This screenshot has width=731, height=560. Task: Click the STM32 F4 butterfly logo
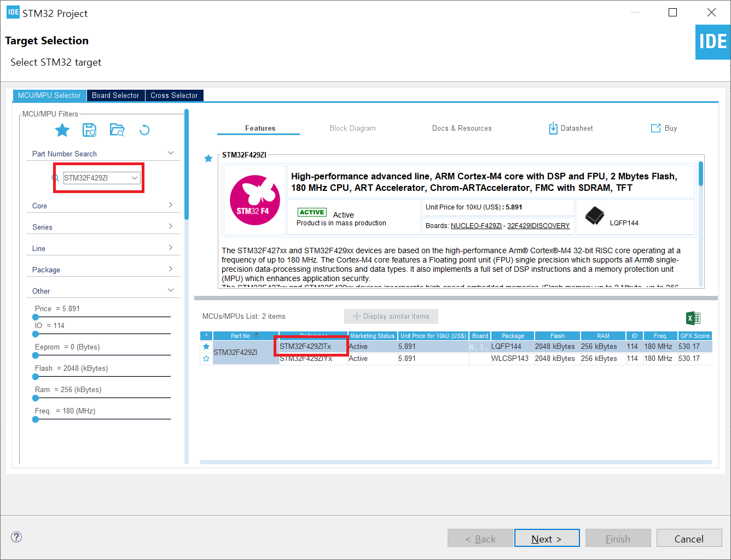pyautogui.click(x=255, y=200)
